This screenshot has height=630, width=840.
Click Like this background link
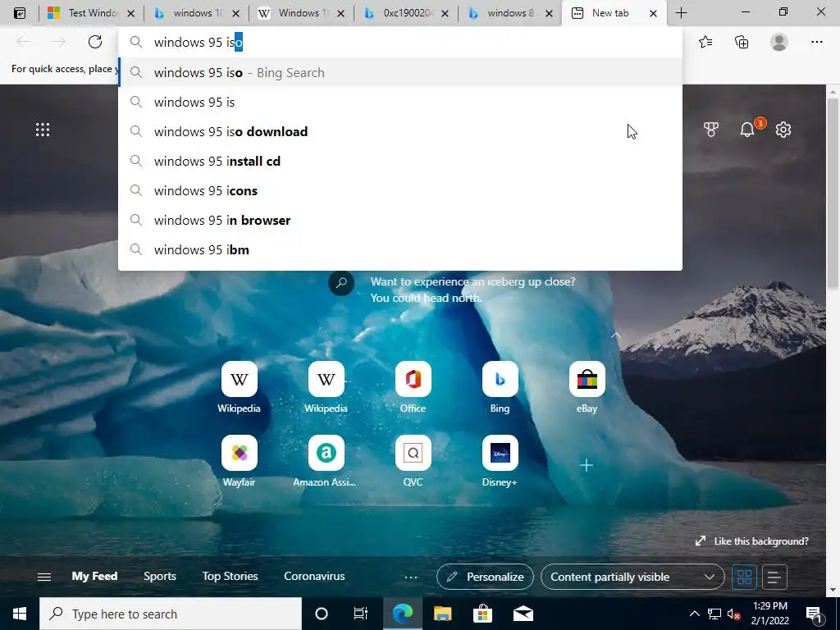tap(751, 541)
